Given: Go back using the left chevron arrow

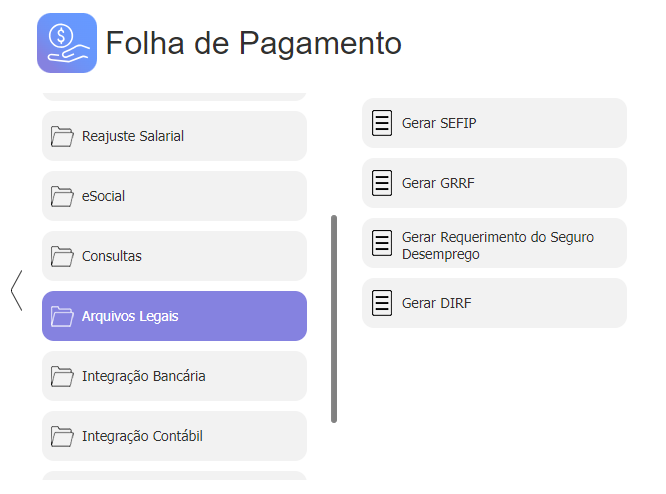Looking at the screenshot, I should (17, 291).
